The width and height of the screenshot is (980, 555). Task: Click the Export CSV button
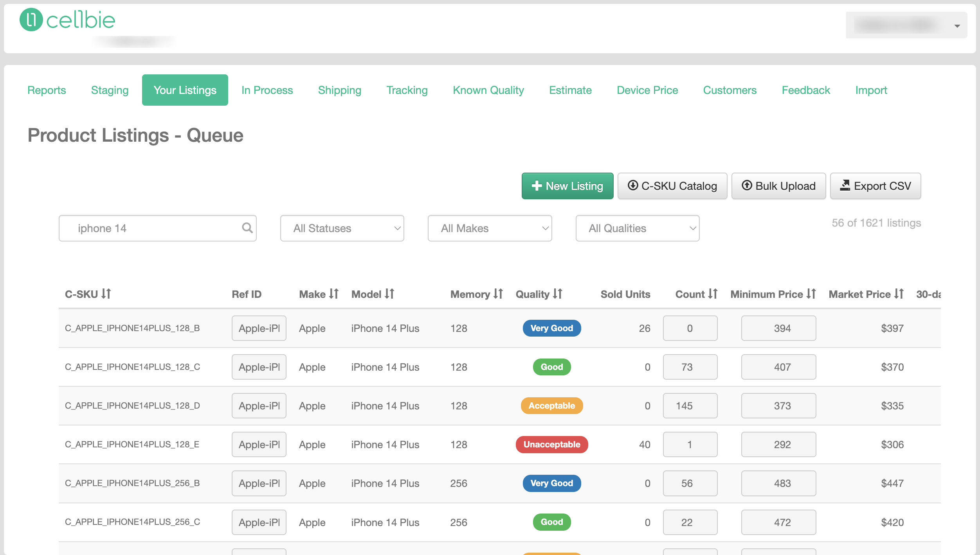(x=876, y=186)
